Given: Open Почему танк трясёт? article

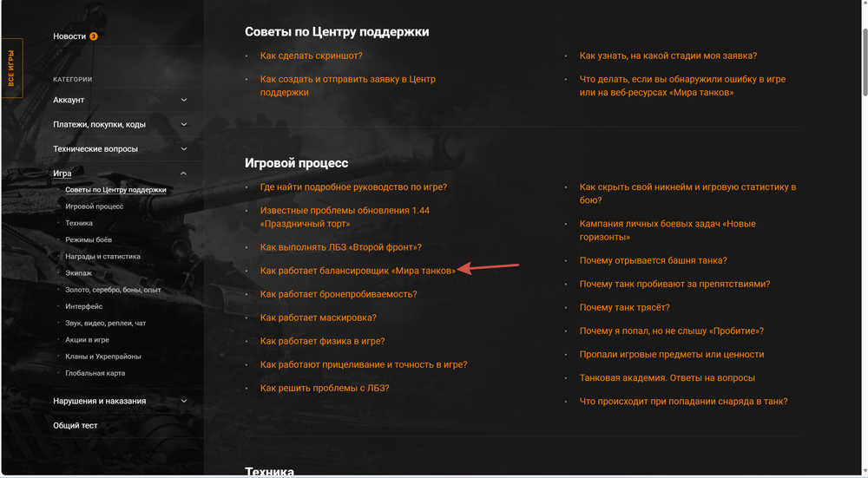Looking at the screenshot, I should coord(624,308).
